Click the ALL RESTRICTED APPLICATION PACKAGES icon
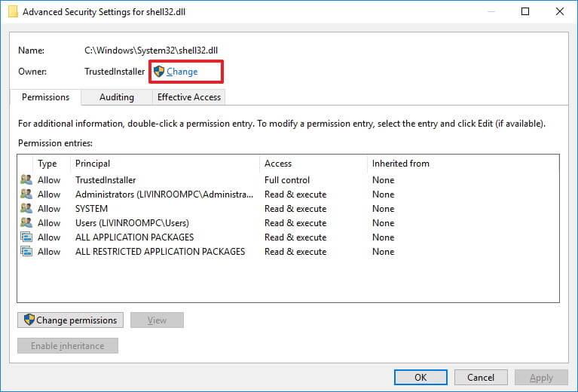 click(26, 251)
